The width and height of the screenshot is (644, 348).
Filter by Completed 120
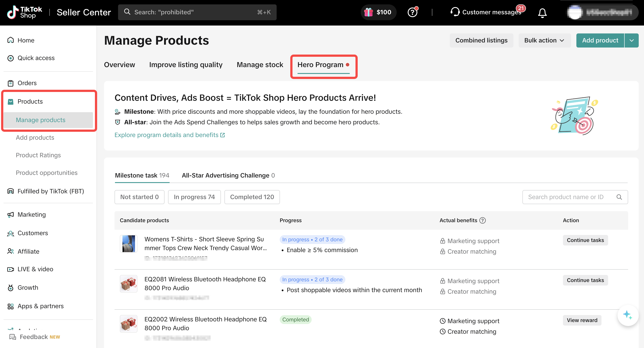tap(252, 197)
